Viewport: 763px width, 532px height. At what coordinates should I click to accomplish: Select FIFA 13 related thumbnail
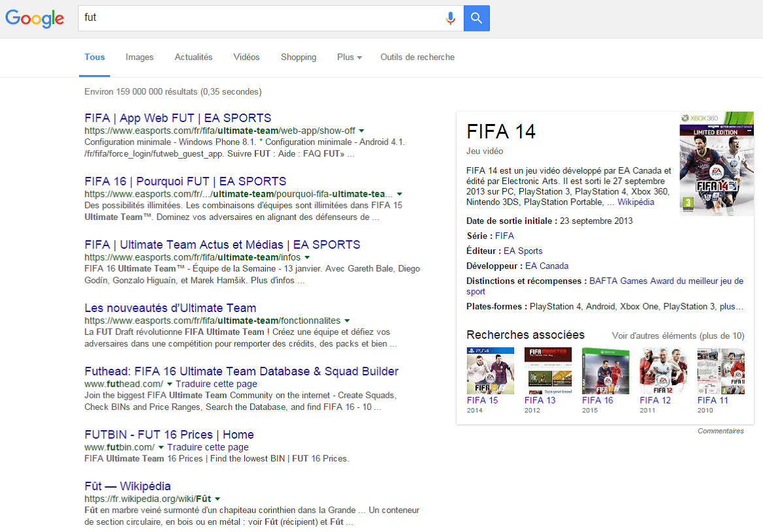[547, 371]
